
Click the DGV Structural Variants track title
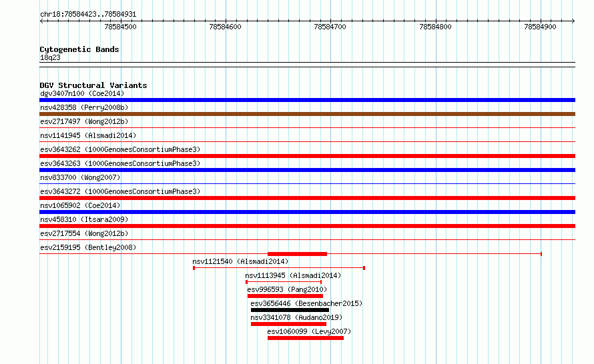93,85
